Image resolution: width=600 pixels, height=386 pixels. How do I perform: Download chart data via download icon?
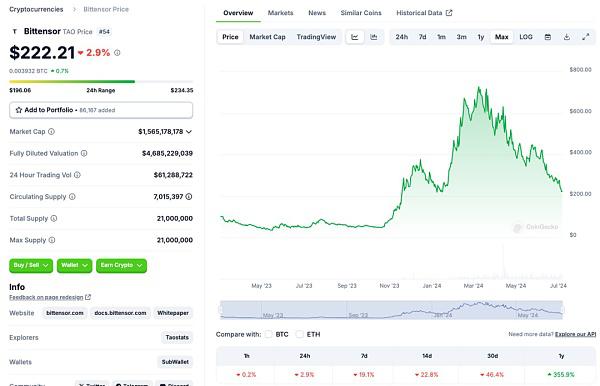(567, 37)
